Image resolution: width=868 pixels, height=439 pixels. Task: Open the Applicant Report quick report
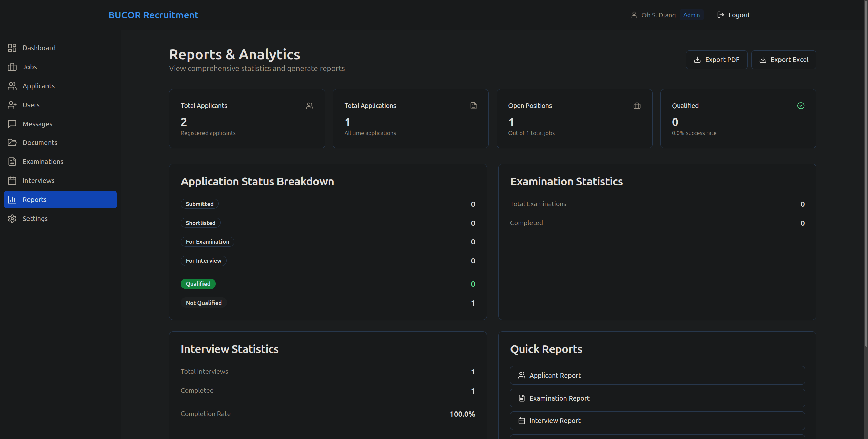click(x=657, y=376)
